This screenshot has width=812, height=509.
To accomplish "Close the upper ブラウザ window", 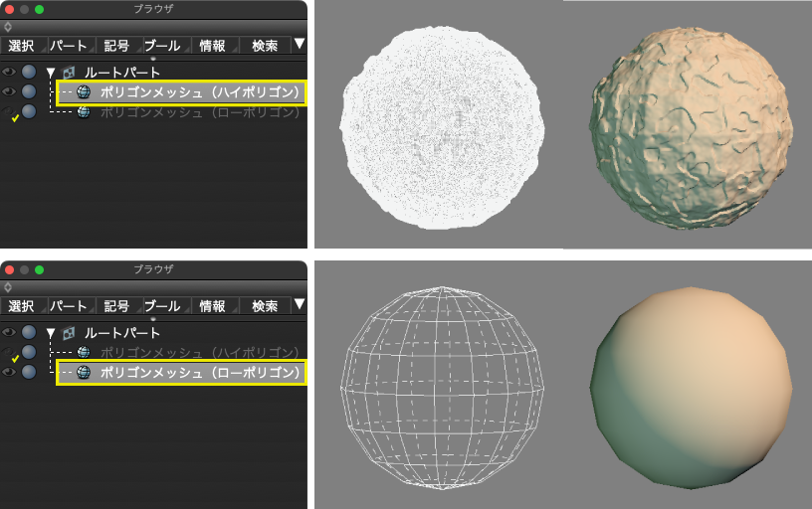I will click(9, 9).
